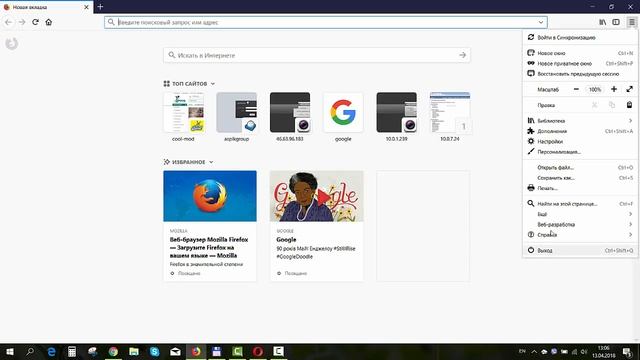The width and height of the screenshot is (640, 360).
Task: Reset zoom by clicking 100%
Action: [x=595, y=89]
